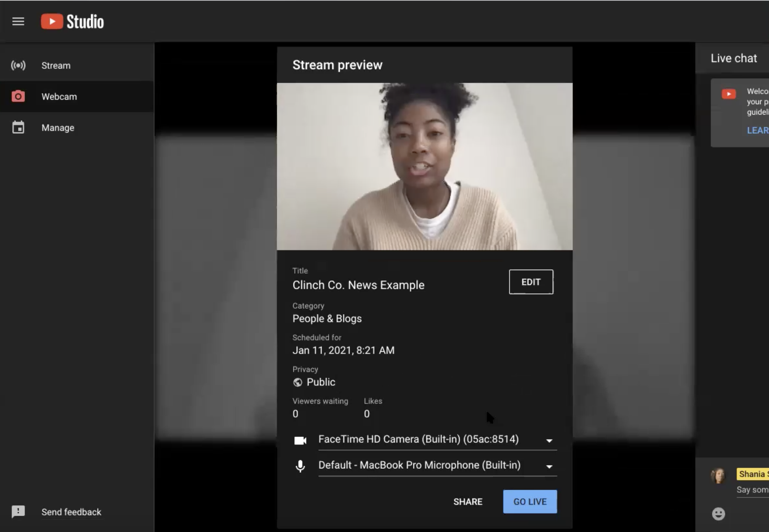The image size is (769, 532).
Task: Open the emoji picker in chat
Action: click(x=718, y=514)
